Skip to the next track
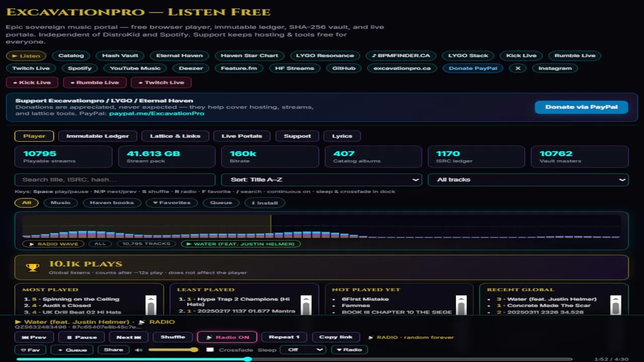This screenshot has width=644, height=362. pyautogui.click(x=129, y=337)
